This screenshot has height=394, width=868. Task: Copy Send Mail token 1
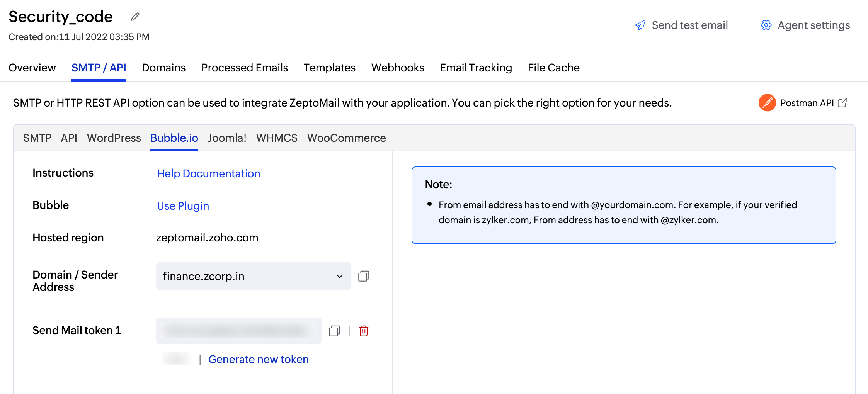click(334, 331)
